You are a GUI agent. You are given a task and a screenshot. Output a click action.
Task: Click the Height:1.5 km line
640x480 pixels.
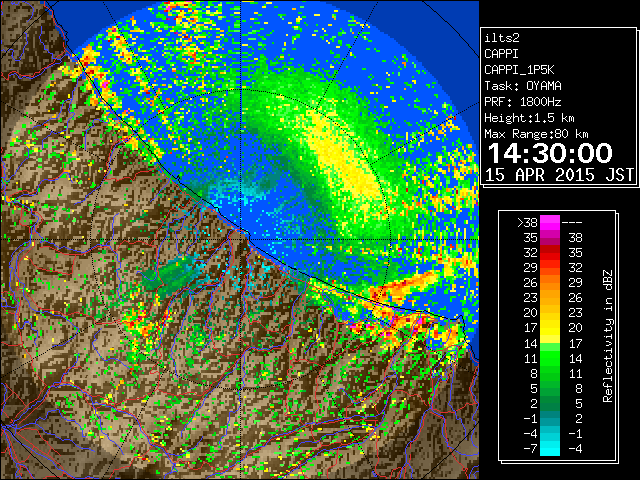click(x=529, y=118)
